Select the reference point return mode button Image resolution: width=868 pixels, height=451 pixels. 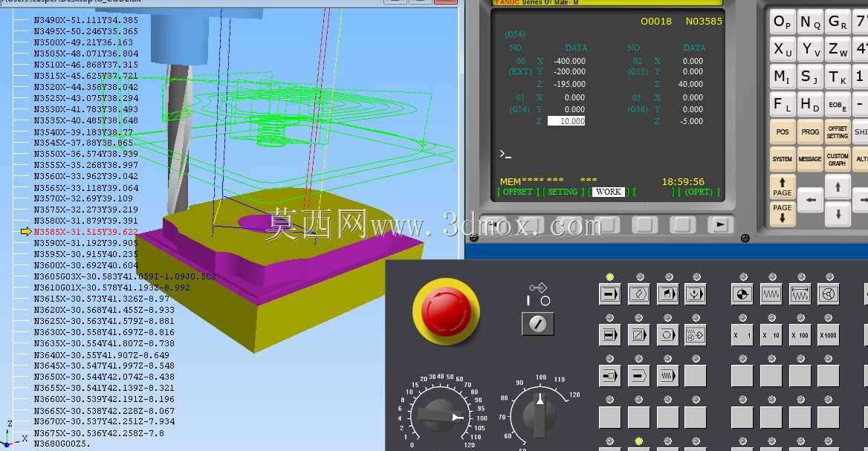(x=742, y=293)
